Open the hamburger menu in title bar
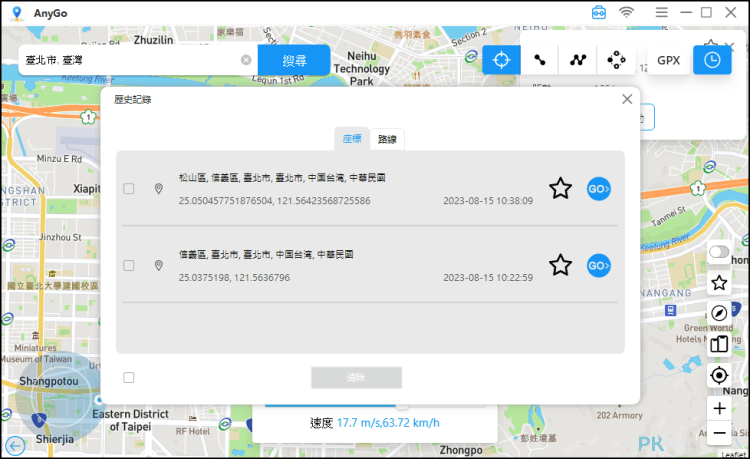 662,12
